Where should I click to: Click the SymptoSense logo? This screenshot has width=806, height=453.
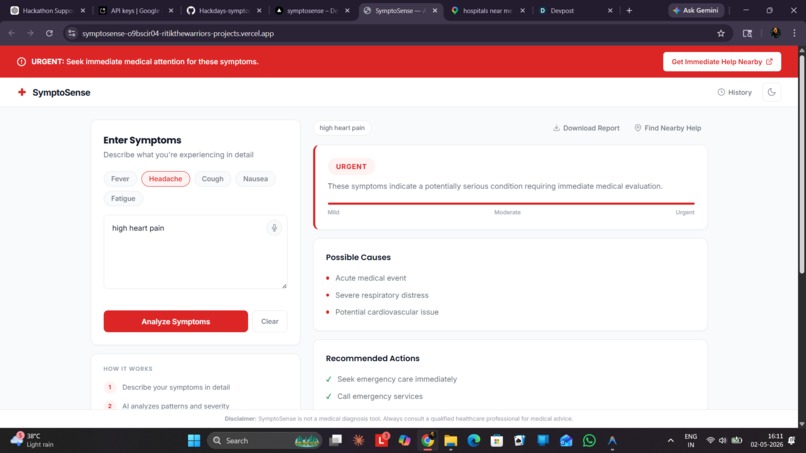(x=54, y=93)
